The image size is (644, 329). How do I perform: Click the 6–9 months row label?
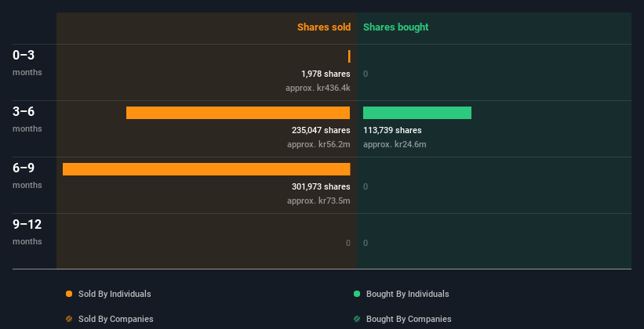click(x=27, y=175)
